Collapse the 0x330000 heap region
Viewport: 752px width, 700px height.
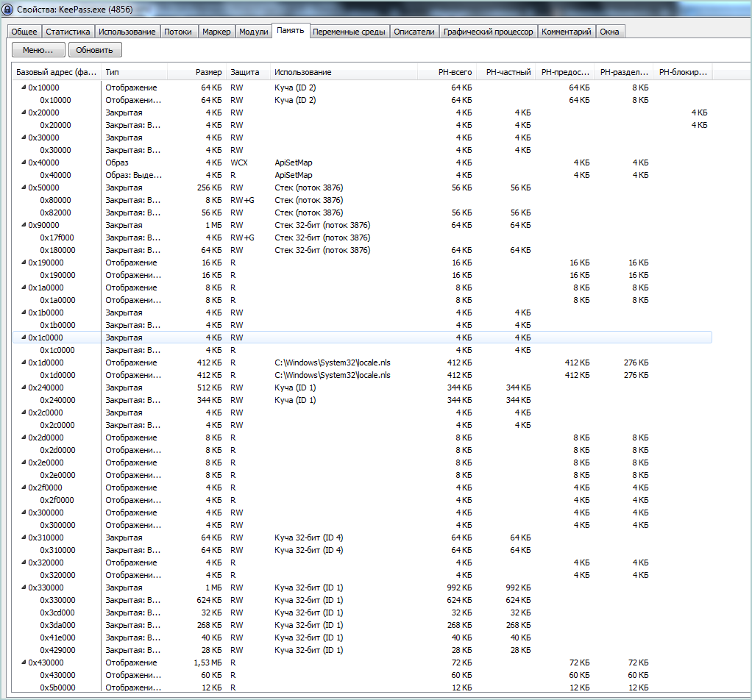click(24, 587)
